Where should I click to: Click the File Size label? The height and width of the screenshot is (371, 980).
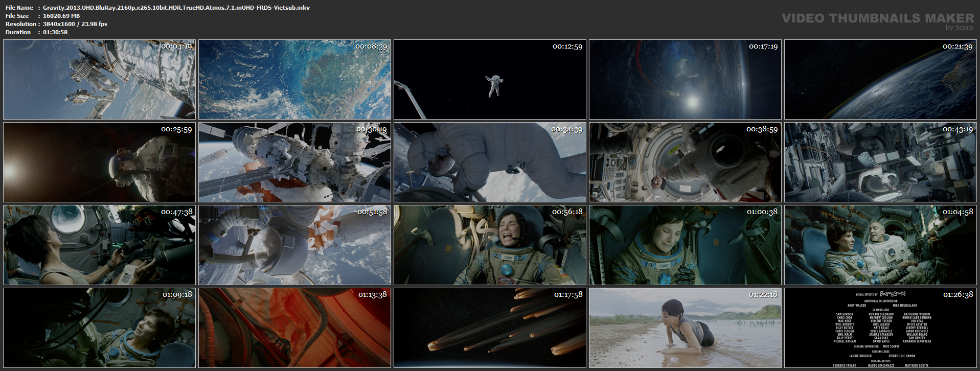point(17,16)
